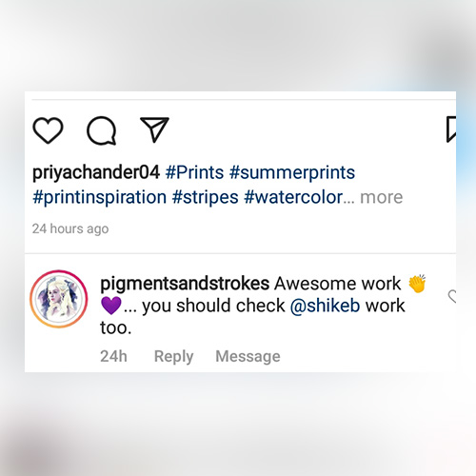Viewport: 476px width, 476px height.
Task: Like the post with heart icon
Action: tap(48, 130)
